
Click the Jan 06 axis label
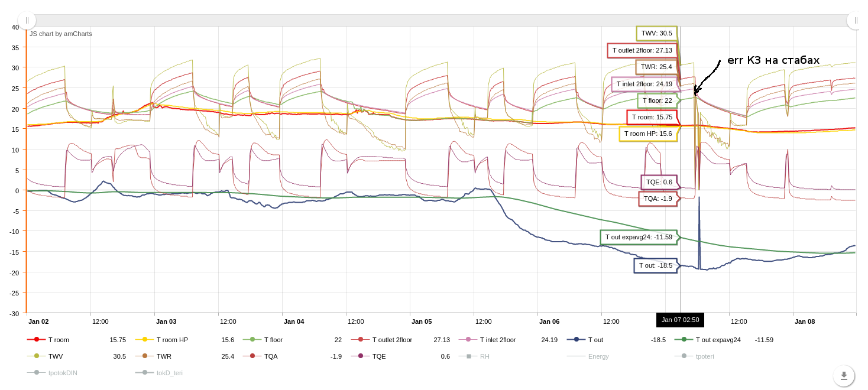549,321
